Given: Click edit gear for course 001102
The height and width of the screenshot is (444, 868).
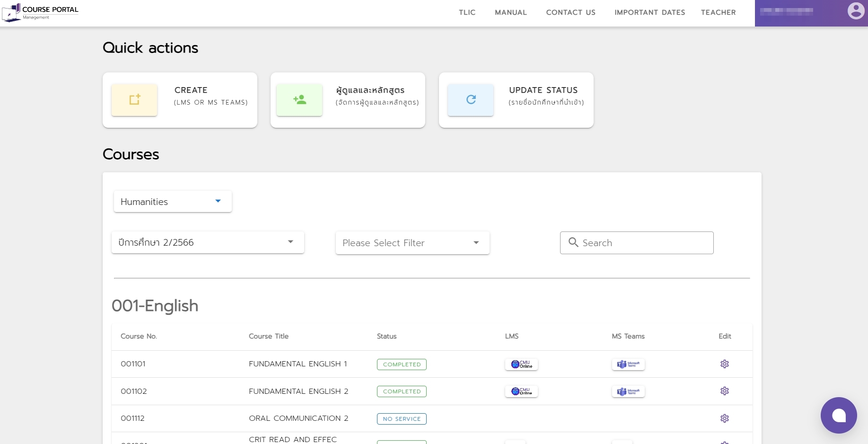Looking at the screenshot, I should (x=724, y=391).
